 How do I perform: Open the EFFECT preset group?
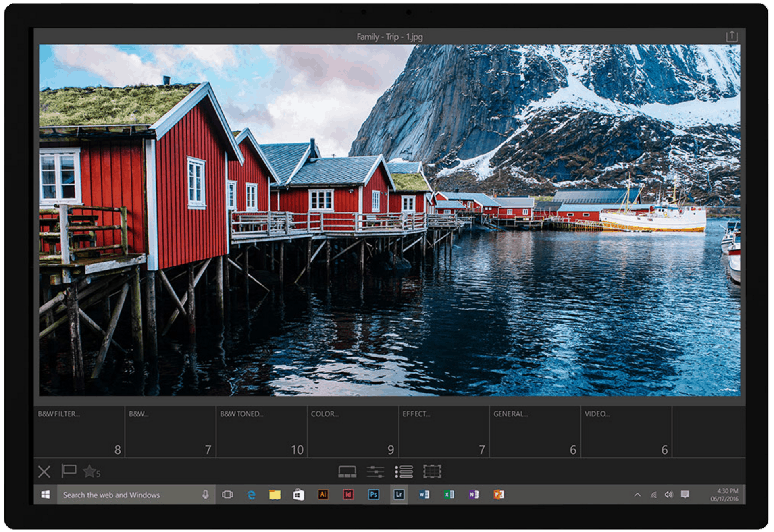point(443,431)
